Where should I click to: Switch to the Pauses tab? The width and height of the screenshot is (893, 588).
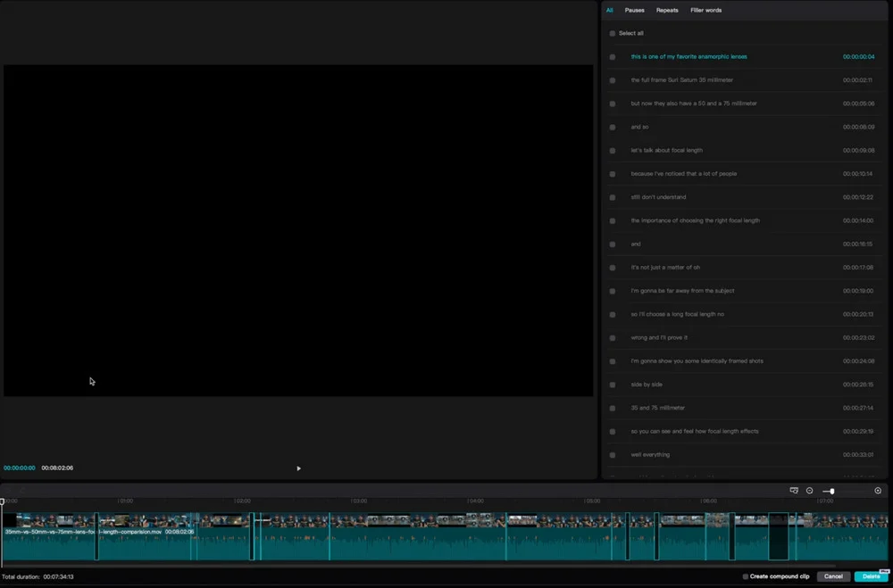tap(634, 10)
